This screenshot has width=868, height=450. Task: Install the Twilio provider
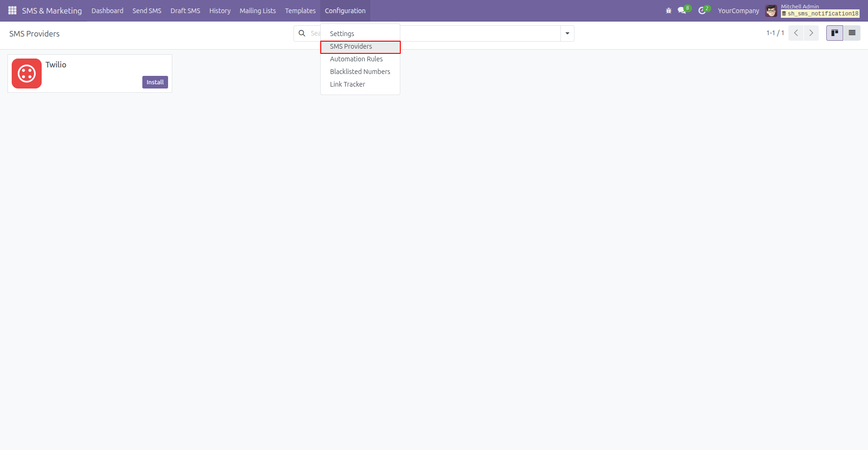point(155,82)
